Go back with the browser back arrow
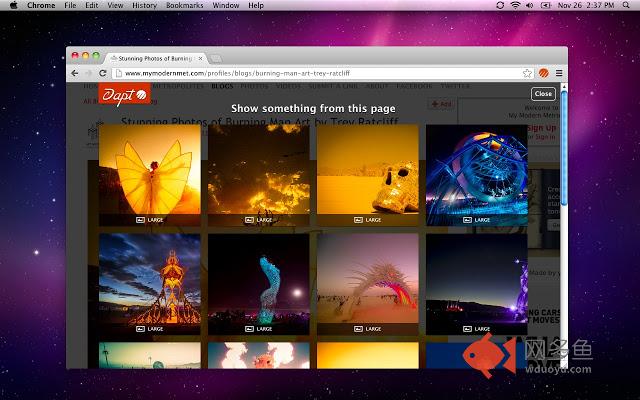 [75, 73]
